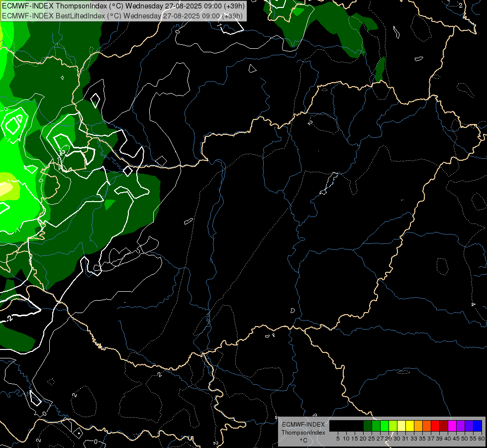Click the legend tick value 27
The height and width of the screenshot is (448, 487).
tap(380, 439)
